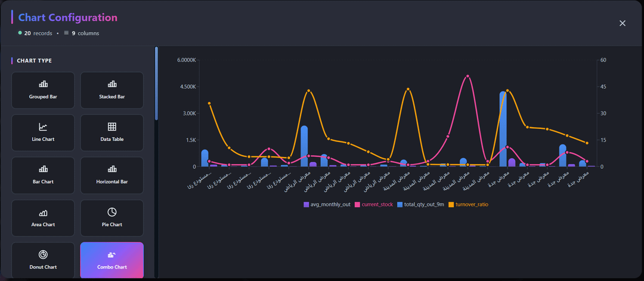The width and height of the screenshot is (644, 281).
Task: Select the Donut Chart icon
Action: (x=43, y=255)
